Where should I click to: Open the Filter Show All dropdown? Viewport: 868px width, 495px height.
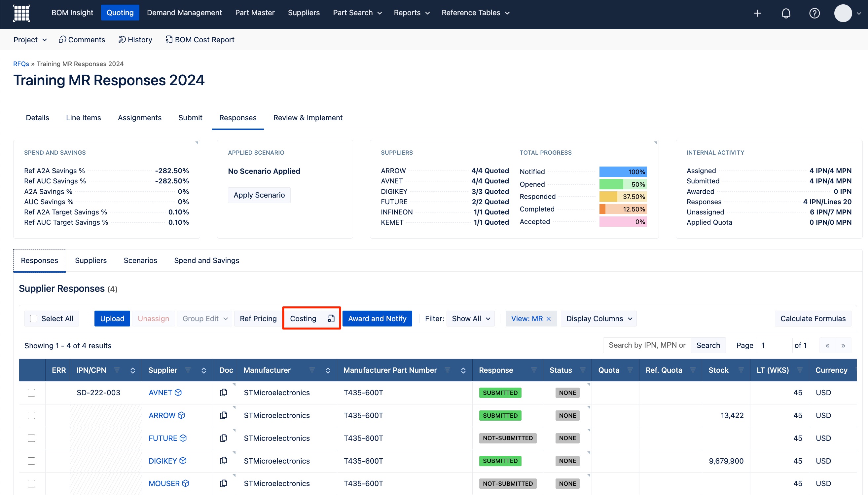tap(471, 319)
